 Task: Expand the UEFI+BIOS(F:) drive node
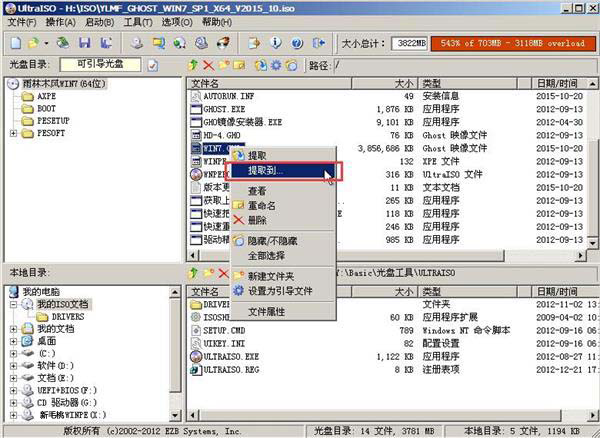13,391
